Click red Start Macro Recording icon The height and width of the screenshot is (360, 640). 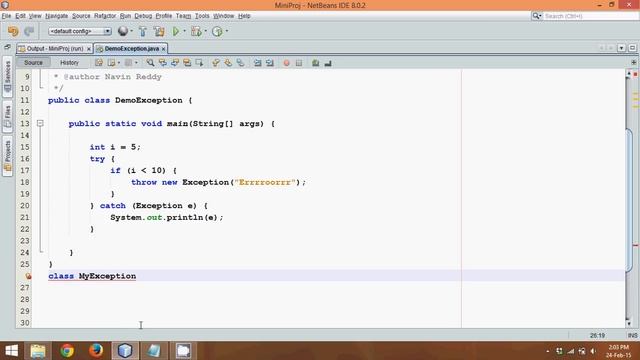point(287,63)
